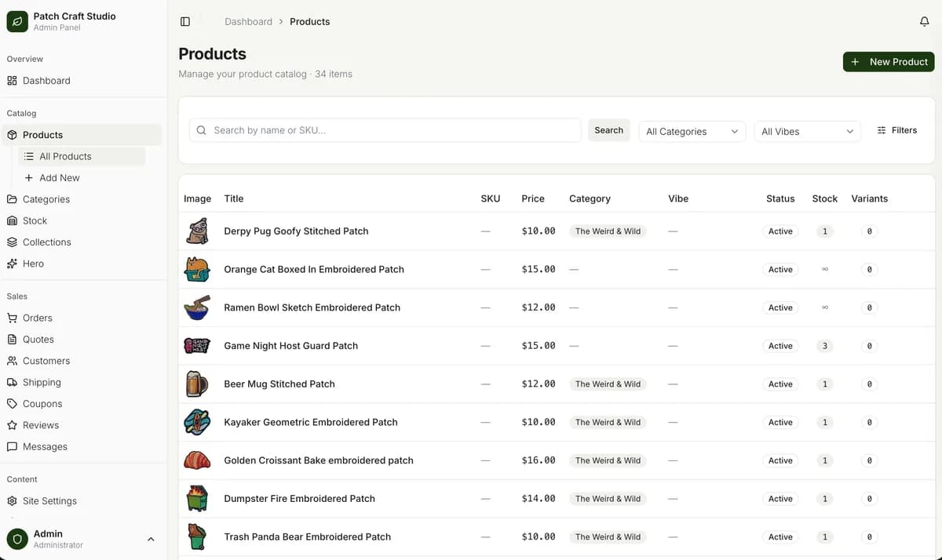Click the Dashboard breadcrumb link
Viewport: 942px width, 560px height.
(x=248, y=22)
